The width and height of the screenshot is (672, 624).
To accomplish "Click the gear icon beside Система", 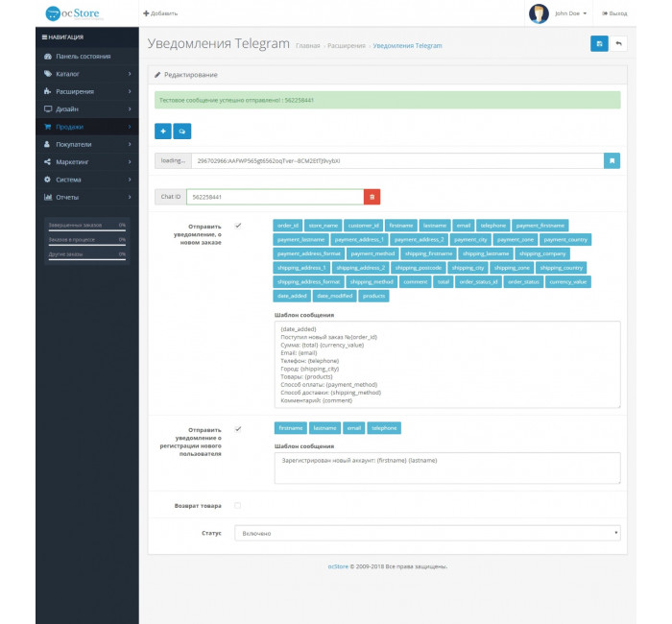I will pos(47,180).
